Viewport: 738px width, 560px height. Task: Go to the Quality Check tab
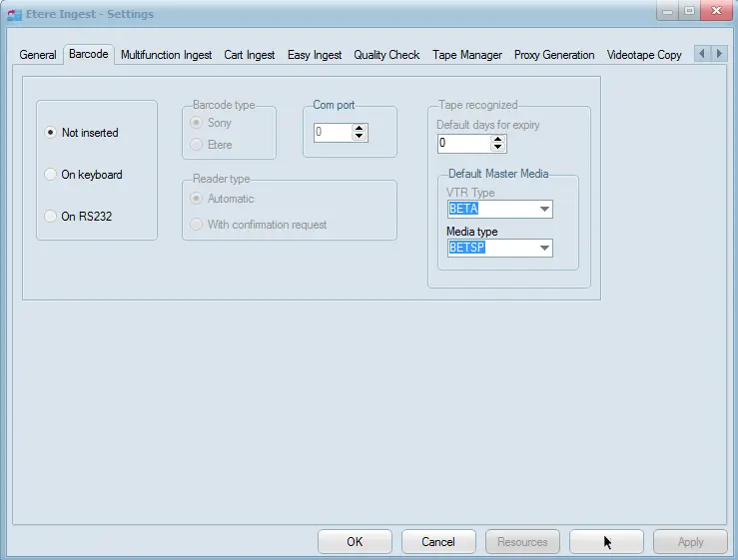(x=386, y=55)
